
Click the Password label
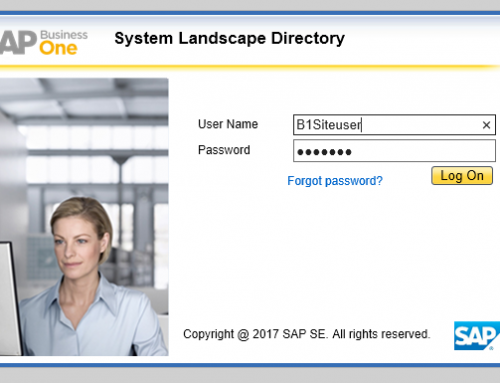click(x=224, y=150)
